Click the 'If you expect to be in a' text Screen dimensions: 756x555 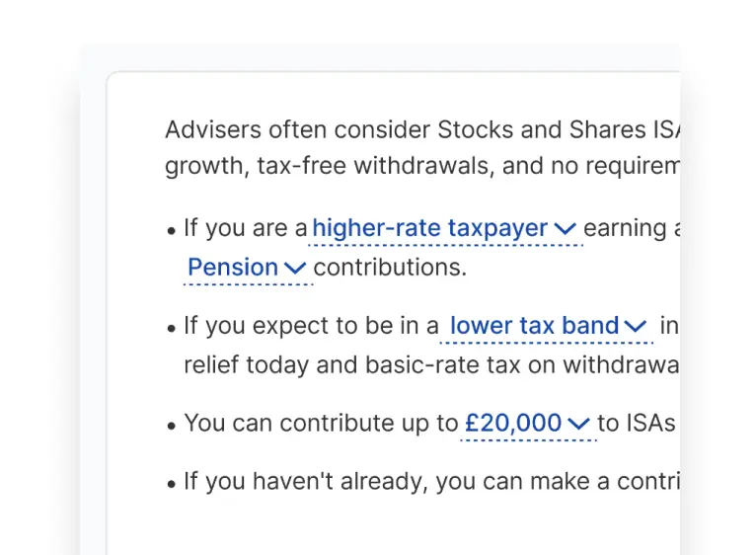point(312,326)
